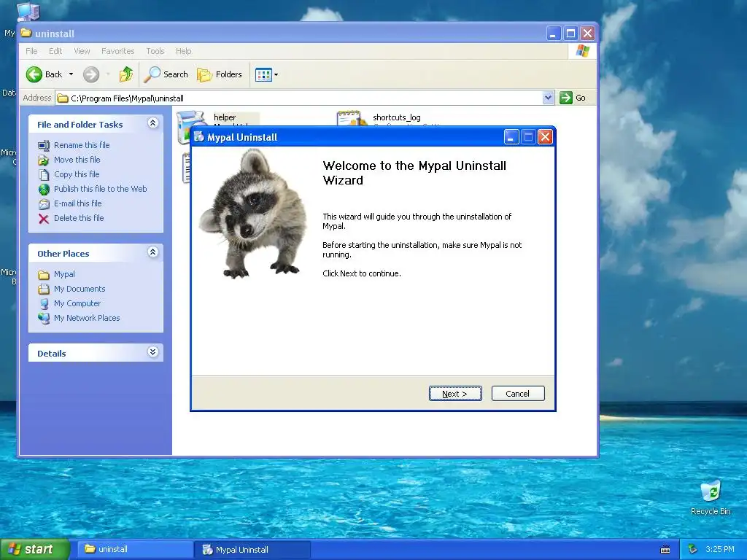Click the address bar path field
Image resolution: width=747 pixels, height=560 pixels.
[x=298, y=98]
